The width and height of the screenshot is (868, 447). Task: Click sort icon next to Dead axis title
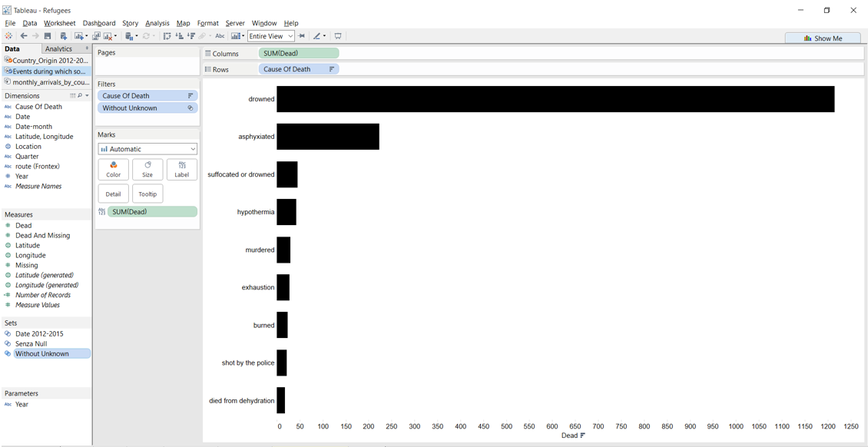coord(582,435)
